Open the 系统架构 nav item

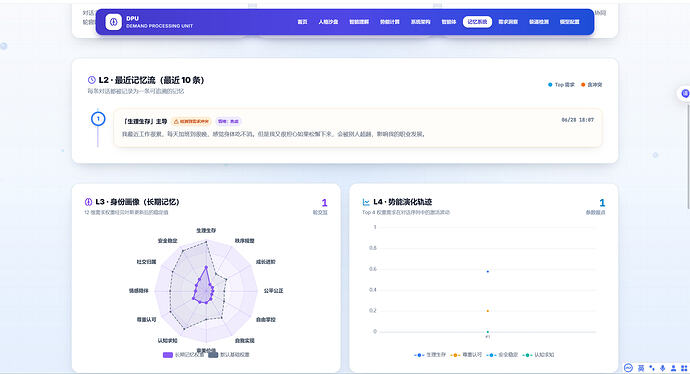pyautogui.click(x=421, y=22)
